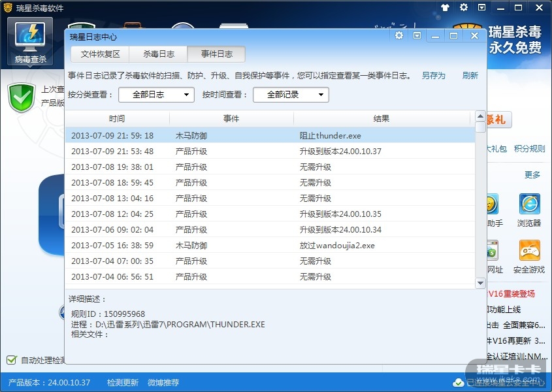Click the cloud security connection icon
Image resolution: width=552 pixels, height=392 pixels.
(x=458, y=382)
